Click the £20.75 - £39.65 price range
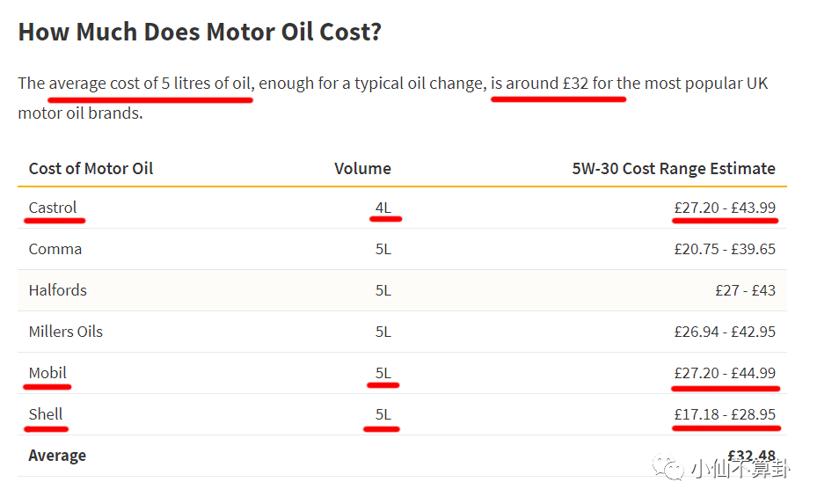The image size is (817, 504). [x=725, y=249]
